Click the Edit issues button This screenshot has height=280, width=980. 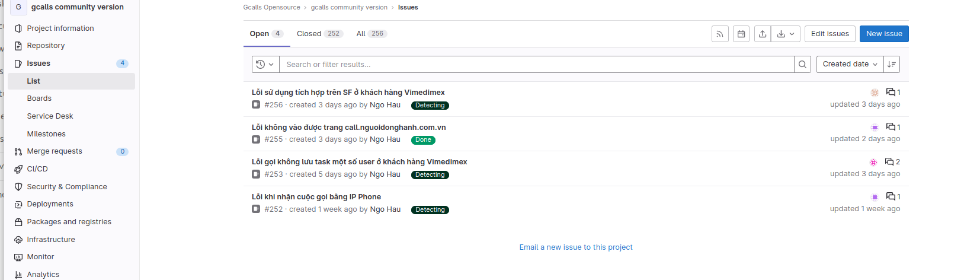click(830, 34)
